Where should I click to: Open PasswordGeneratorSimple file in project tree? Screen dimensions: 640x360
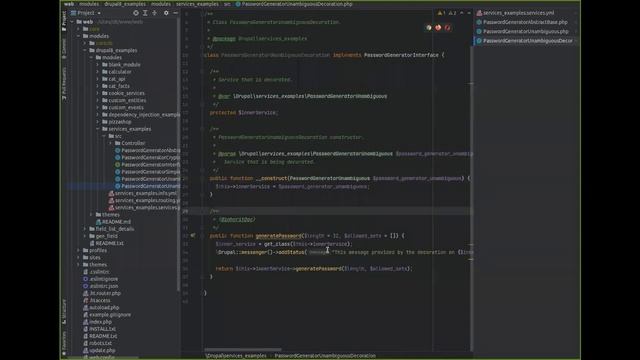pyautogui.click(x=147, y=172)
